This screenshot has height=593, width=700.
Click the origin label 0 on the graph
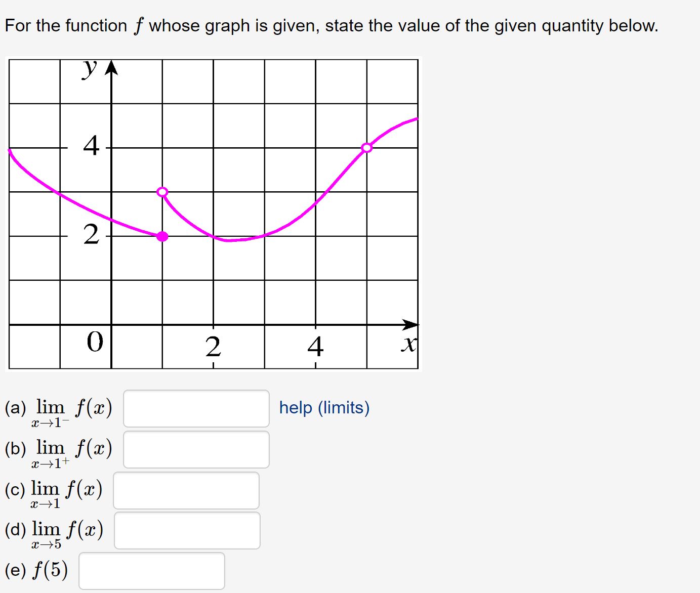[94, 342]
